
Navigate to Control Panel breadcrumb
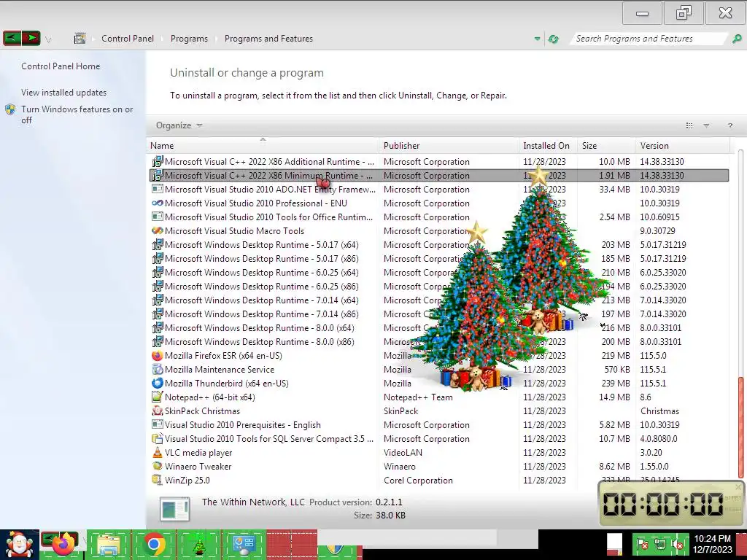tap(128, 39)
